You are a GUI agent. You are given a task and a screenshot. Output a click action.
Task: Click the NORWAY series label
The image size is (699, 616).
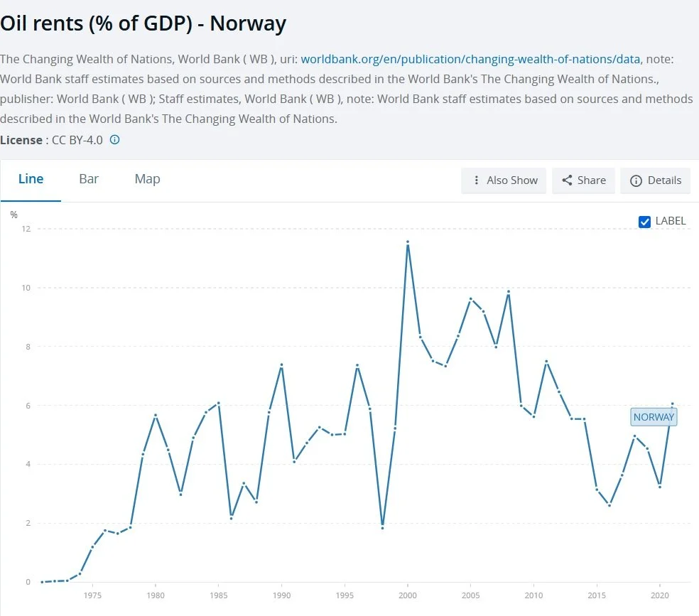tap(654, 417)
